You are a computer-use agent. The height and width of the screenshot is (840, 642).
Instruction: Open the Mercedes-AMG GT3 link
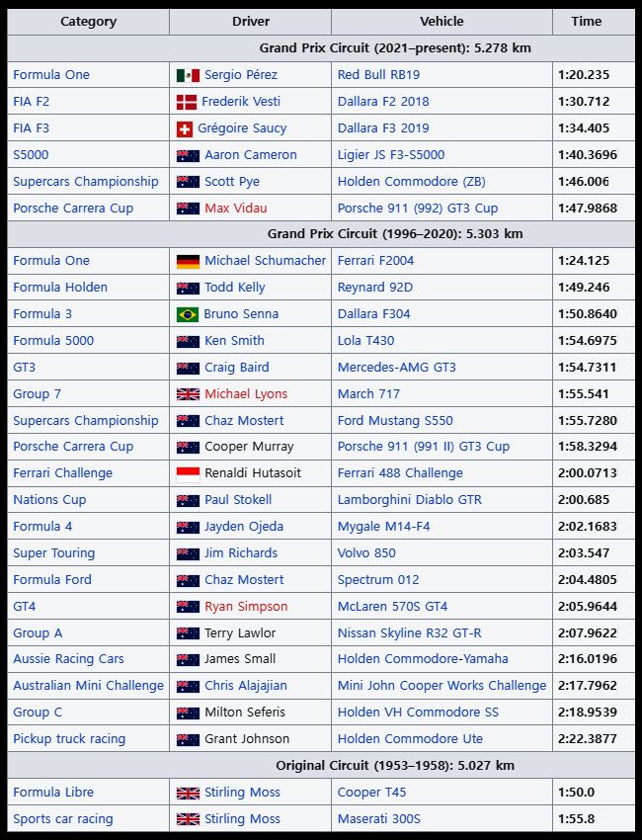point(397,368)
